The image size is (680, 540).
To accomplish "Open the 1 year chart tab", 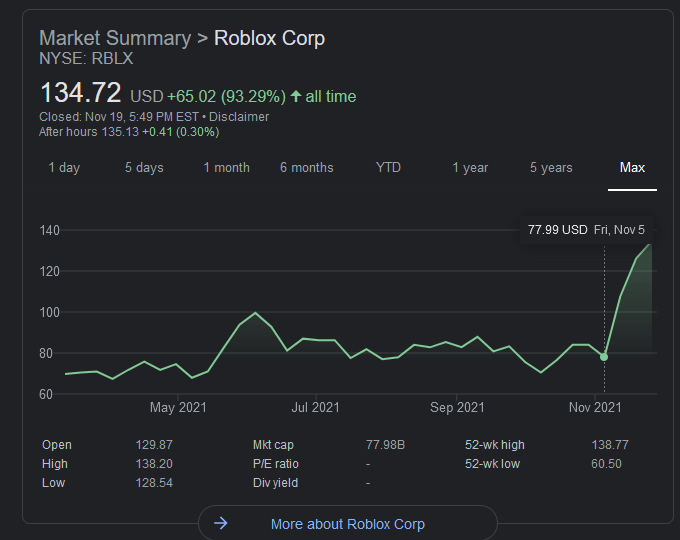I will (470, 167).
